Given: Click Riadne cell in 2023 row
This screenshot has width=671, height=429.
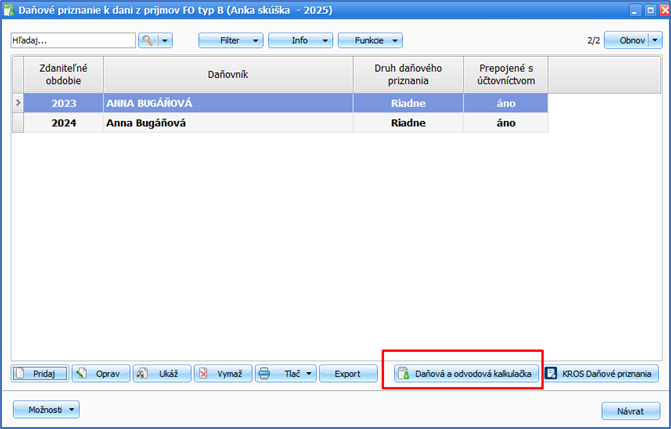Looking at the screenshot, I should [x=408, y=103].
